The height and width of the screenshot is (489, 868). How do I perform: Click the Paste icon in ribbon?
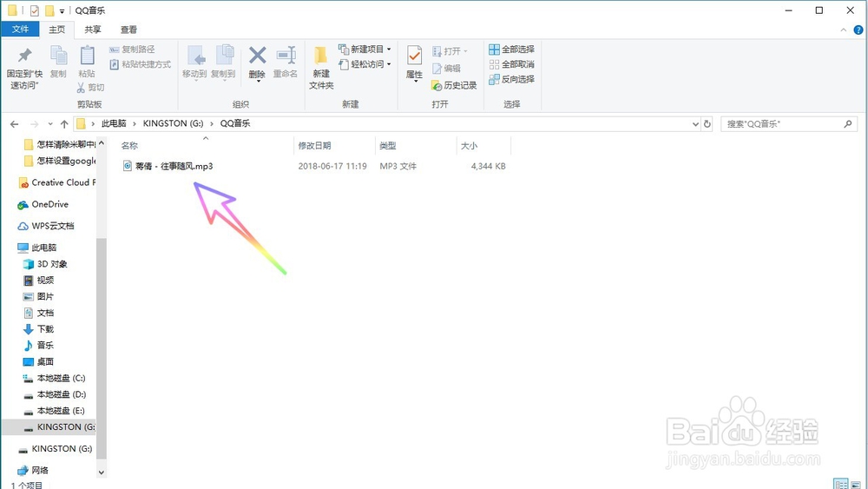pyautogui.click(x=86, y=62)
